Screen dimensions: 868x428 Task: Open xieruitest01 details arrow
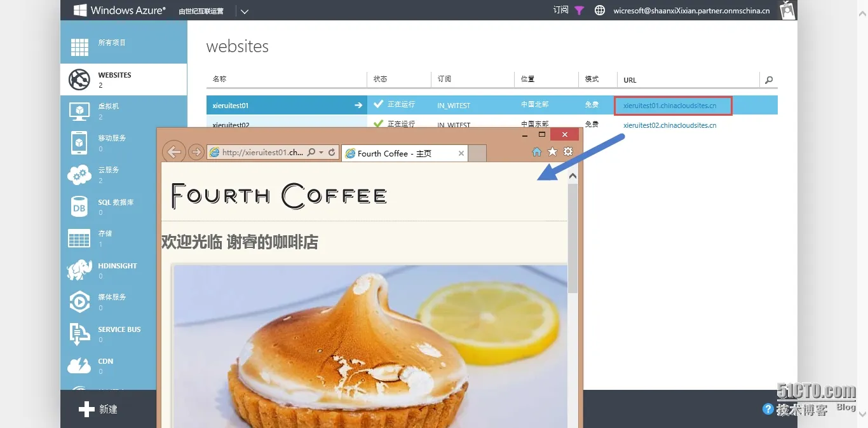[x=358, y=106]
